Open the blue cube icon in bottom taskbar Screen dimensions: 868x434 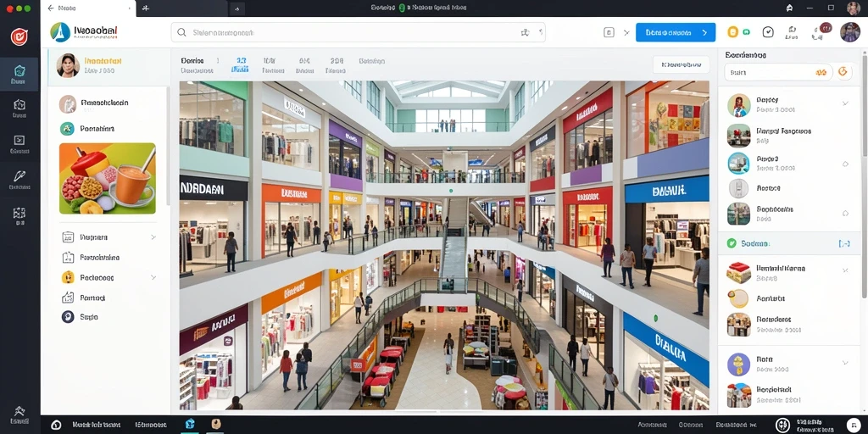[x=190, y=424]
